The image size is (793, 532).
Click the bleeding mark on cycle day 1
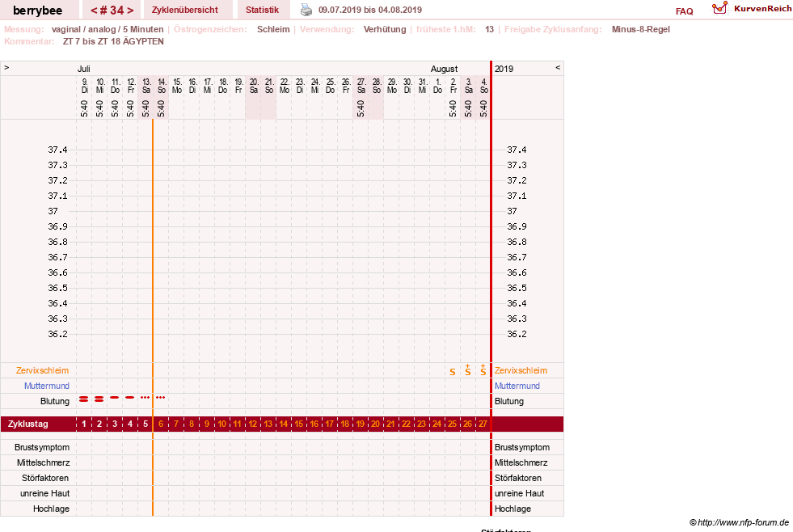point(84,399)
